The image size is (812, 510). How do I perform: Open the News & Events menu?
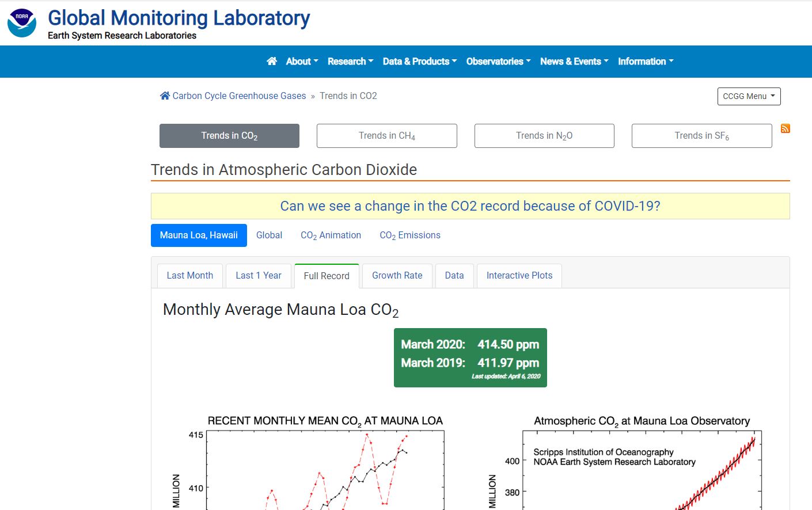574,62
